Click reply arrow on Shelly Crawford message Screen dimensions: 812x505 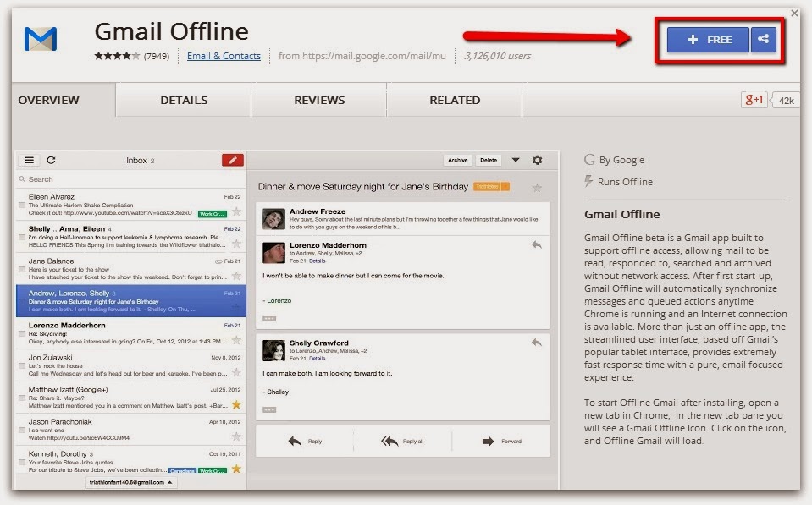537,343
